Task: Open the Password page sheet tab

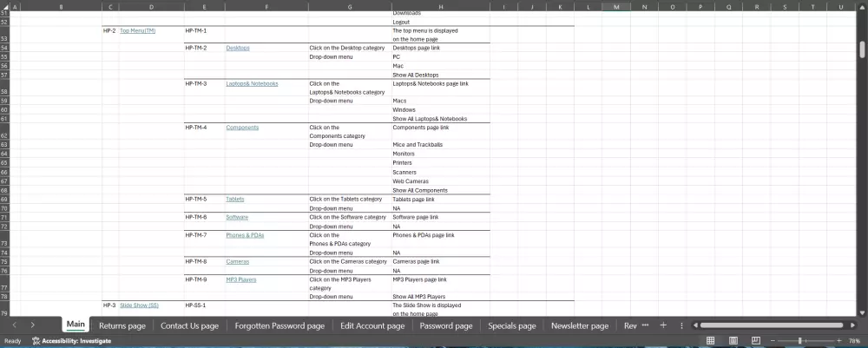Action: 446,325
